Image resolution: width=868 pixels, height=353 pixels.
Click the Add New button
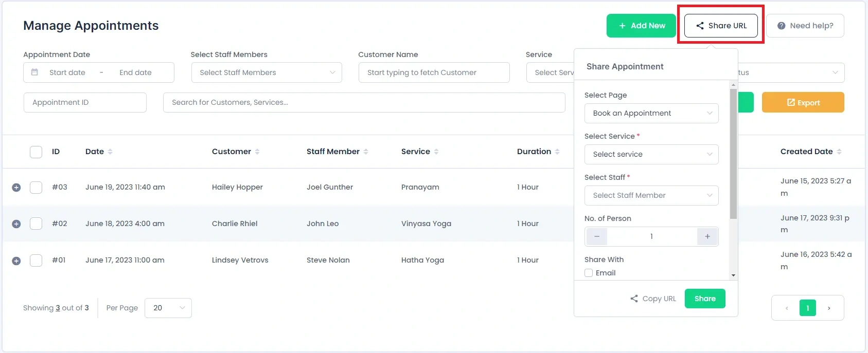[641, 26]
